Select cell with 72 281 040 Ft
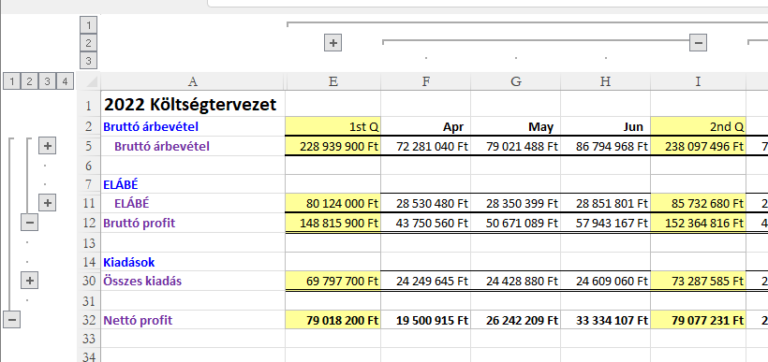Screen dimensions: 768x362 426,146
